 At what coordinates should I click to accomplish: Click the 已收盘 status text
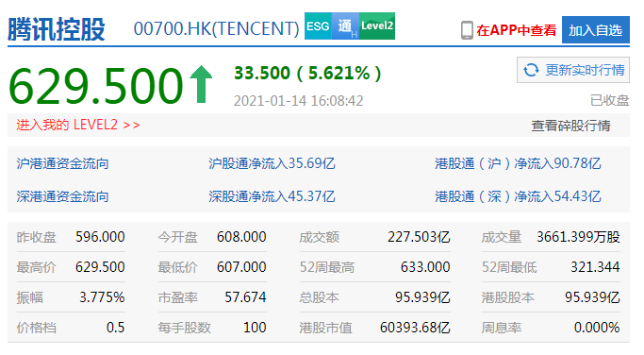coord(609,100)
